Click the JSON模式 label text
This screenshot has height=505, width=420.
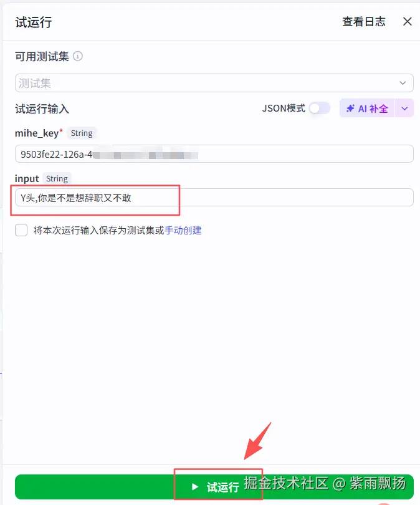[284, 108]
